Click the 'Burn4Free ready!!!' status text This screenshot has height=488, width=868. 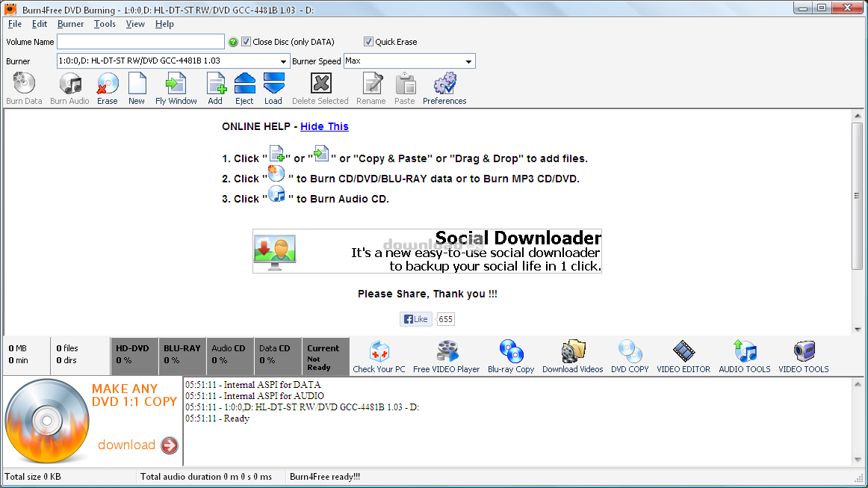coord(325,476)
